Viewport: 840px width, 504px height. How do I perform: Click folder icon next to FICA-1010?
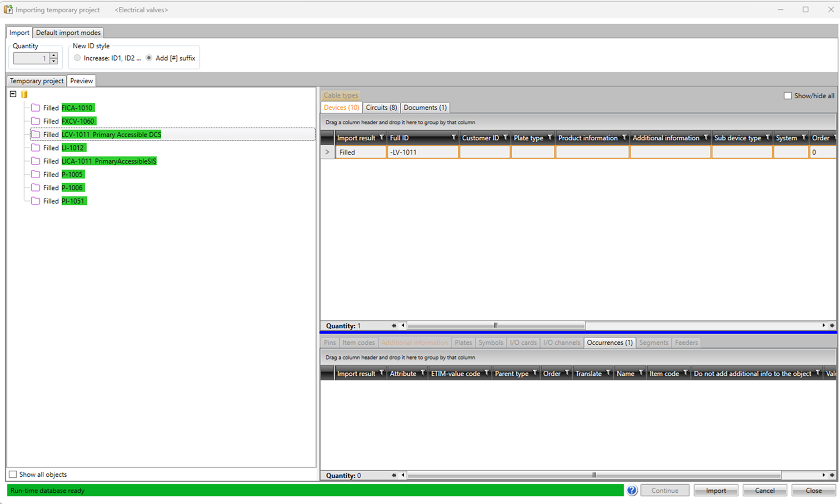pos(36,108)
